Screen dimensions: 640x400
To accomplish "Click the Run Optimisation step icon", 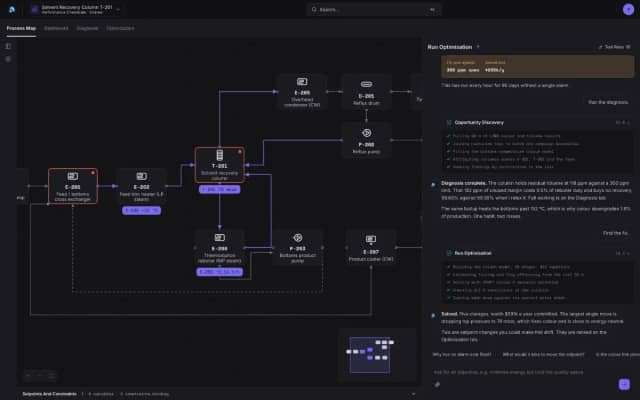I will click(x=449, y=253).
